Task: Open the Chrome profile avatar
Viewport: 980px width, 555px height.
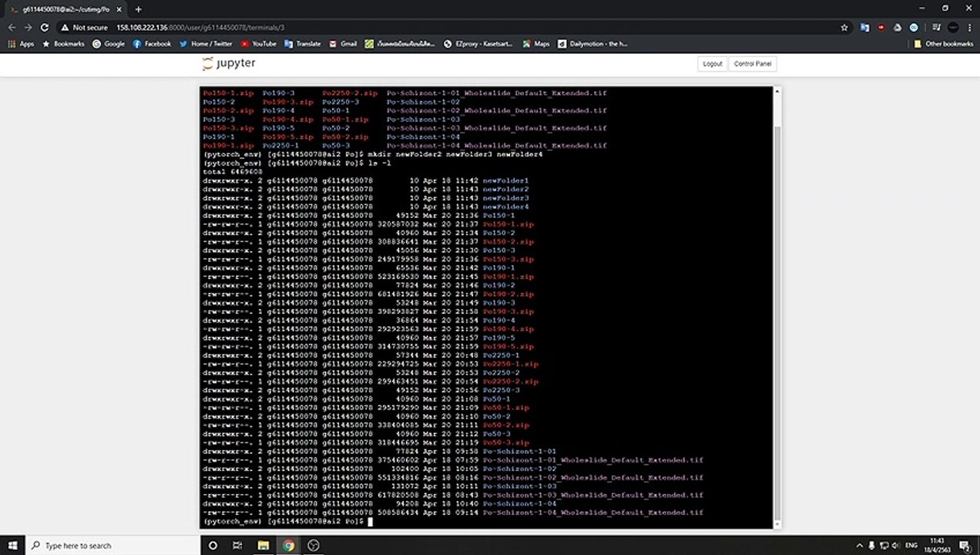Action: (952, 27)
